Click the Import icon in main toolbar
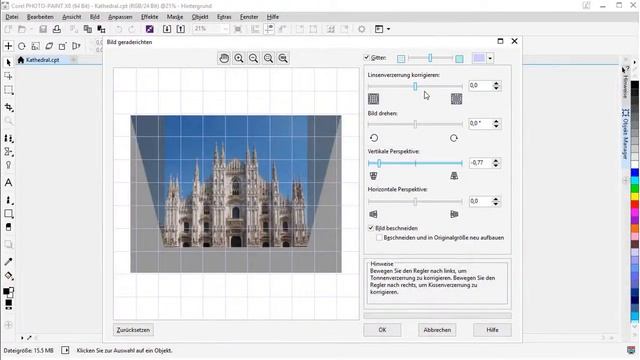Image resolution: width=640 pixels, height=360 pixels. (x=167, y=29)
